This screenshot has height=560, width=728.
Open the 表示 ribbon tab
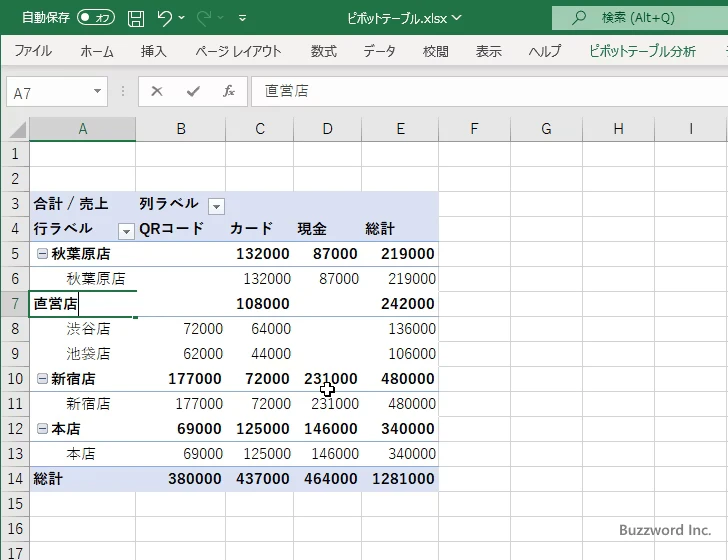pyautogui.click(x=488, y=51)
